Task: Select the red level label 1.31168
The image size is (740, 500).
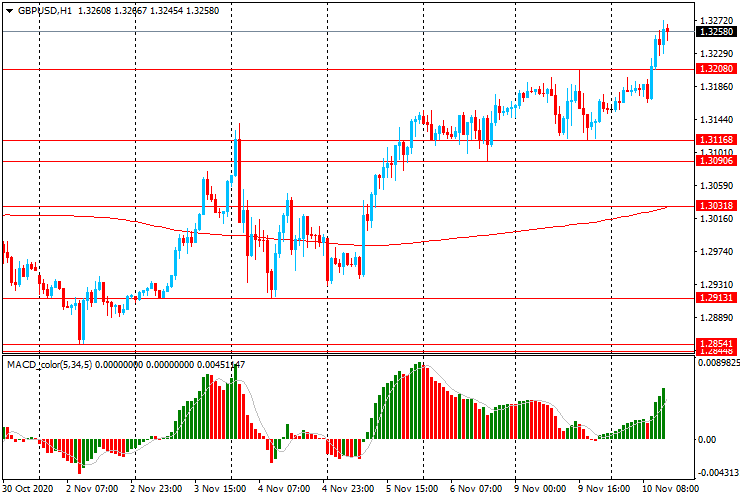Action: (x=716, y=140)
